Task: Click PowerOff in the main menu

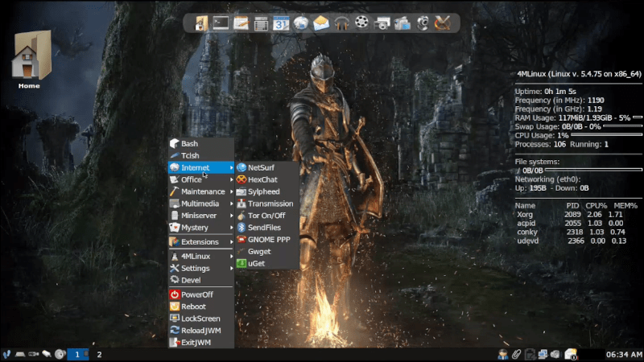Action: [x=197, y=294]
